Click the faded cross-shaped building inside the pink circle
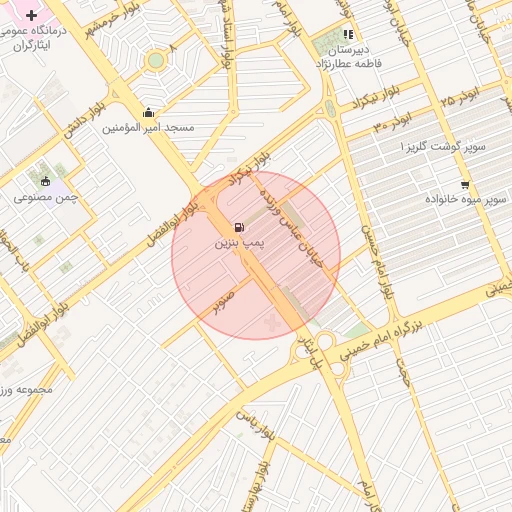Screen dimensions: 512x512 click(x=272, y=322)
